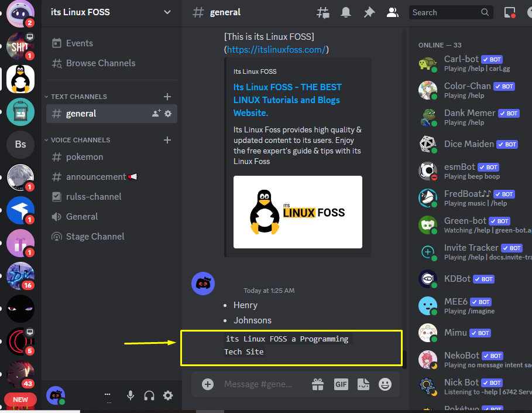Open the teal bucket server icon

click(x=20, y=112)
